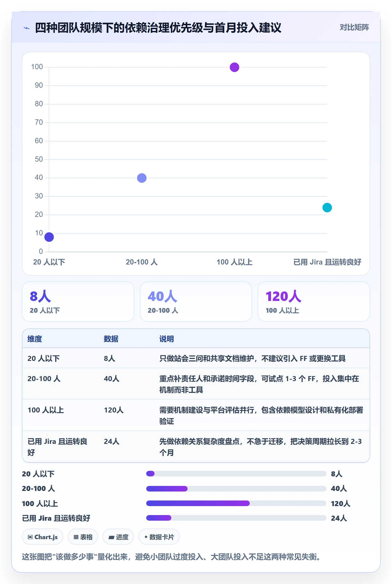The height and width of the screenshot is (584, 392).
Task: Click the y-axis label 100
Action: (37, 67)
